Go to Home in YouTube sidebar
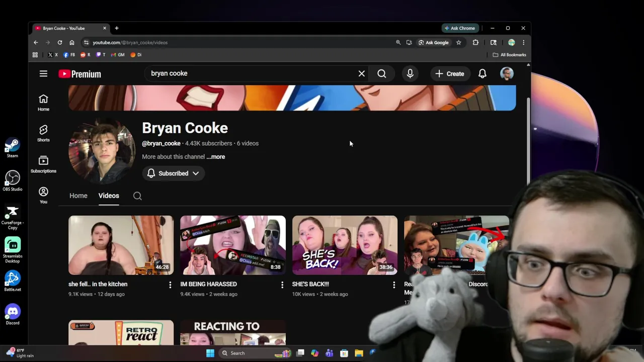This screenshot has height=362, width=644. pyautogui.click(x=43, y=103)
